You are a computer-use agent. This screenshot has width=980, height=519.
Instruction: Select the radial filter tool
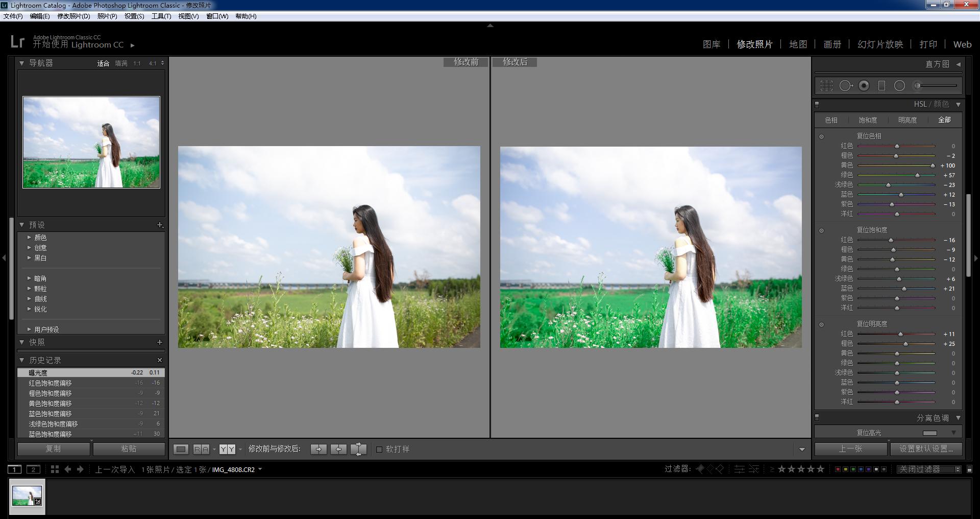[899, 86]
